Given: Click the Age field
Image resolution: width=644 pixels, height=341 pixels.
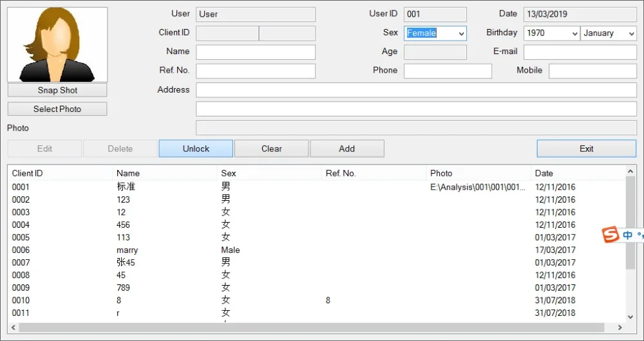Looking at the screenshot, I should 435,52.
